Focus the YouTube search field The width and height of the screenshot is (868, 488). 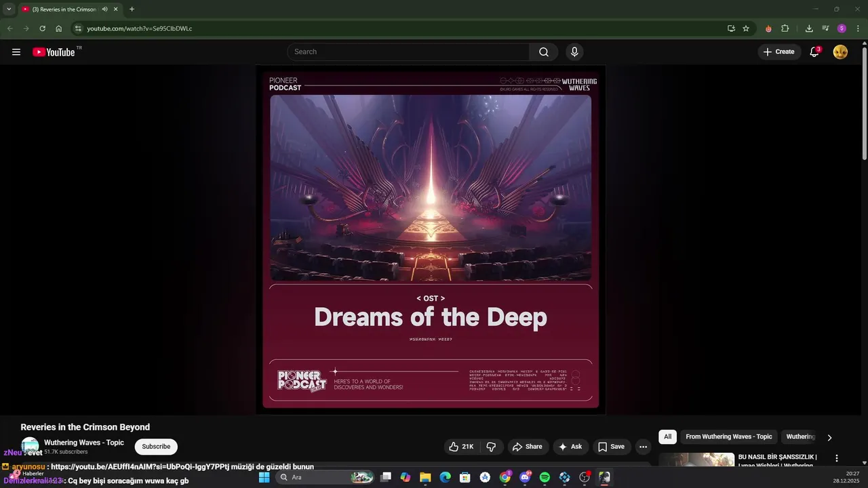[x=408, y=52]
